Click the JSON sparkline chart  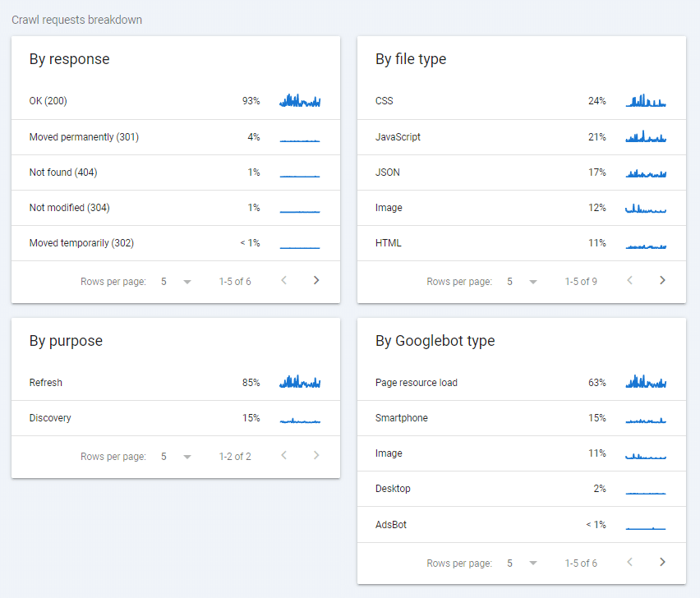click(x=646, y=173)
